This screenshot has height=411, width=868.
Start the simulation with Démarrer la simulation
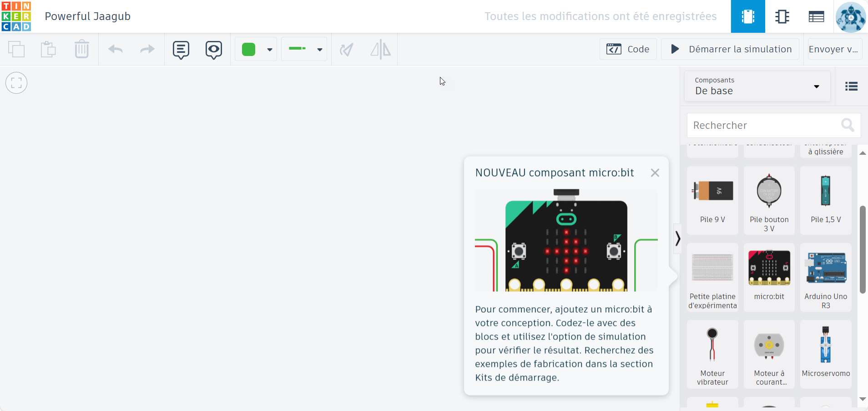(730, 49)
